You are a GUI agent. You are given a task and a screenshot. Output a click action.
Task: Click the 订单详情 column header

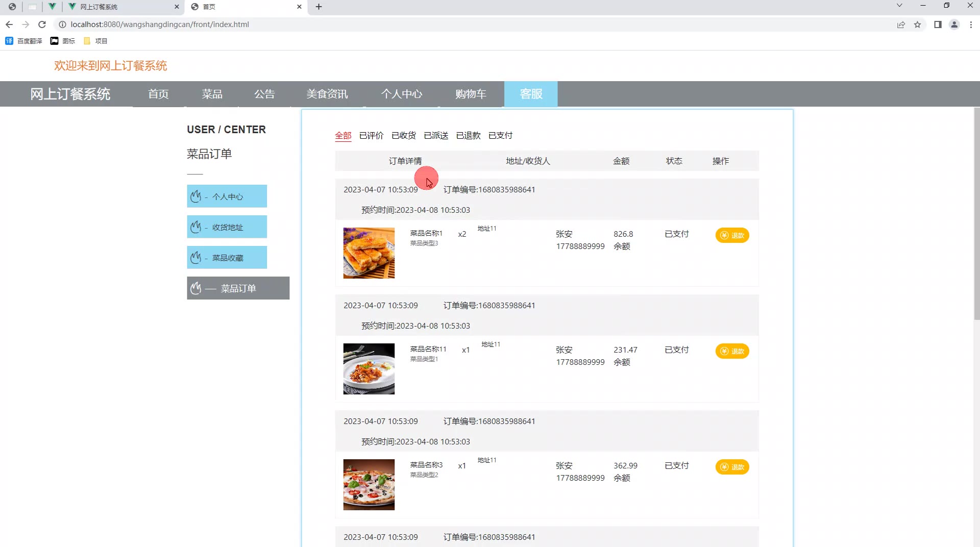point(405,161)
